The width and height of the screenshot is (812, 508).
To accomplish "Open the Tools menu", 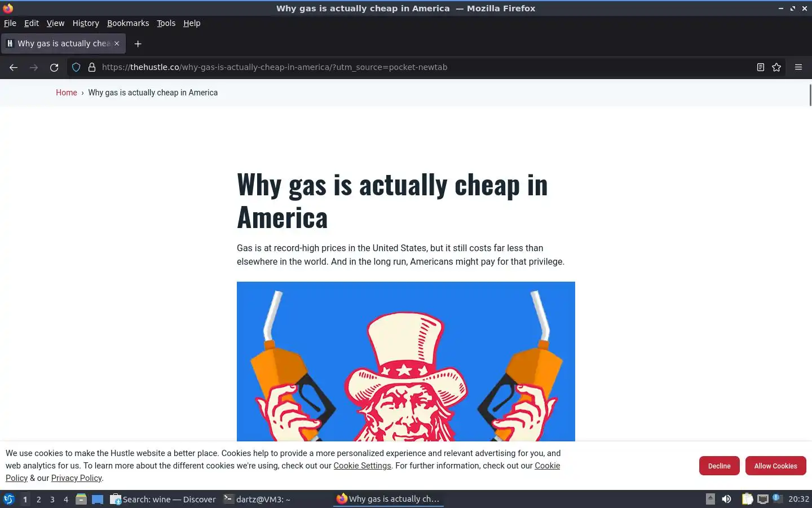I will point(166,23).
